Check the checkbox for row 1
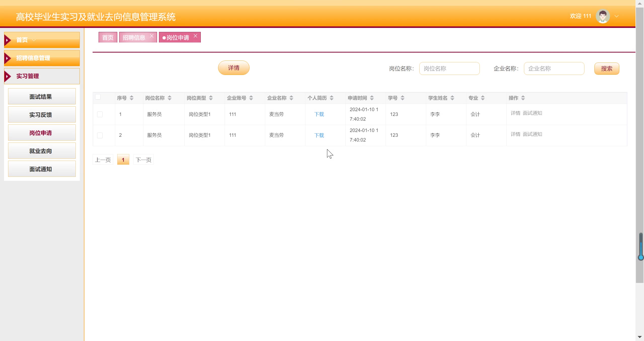 [x=100, y=114]
